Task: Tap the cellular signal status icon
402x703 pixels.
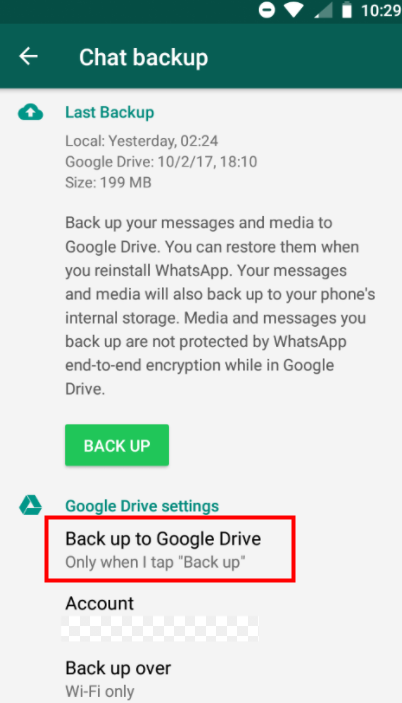Action: 323,11
